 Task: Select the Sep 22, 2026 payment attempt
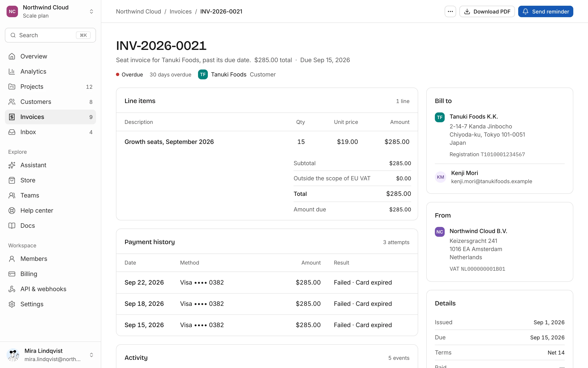[x=267, y=282]
